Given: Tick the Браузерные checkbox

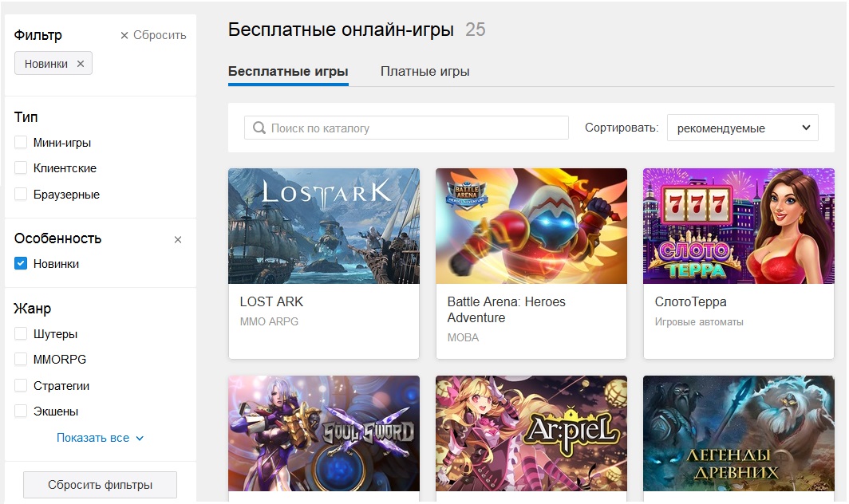Looking at the screenshot, I should pyautogui.click(x=21, y=194).
